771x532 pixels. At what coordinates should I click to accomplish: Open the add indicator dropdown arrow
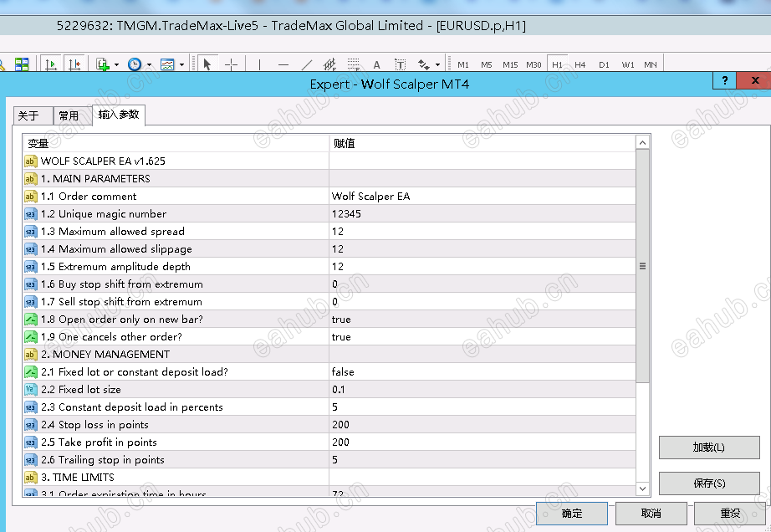(x=116, y=65)
